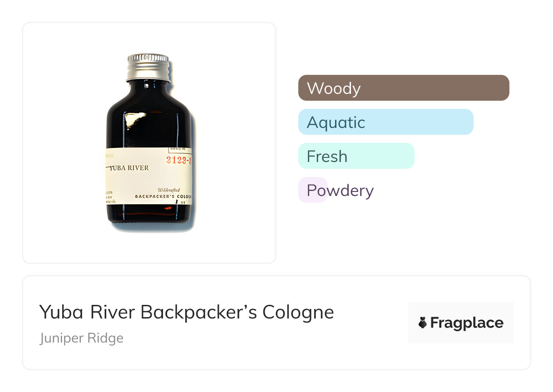Click the Wildcrafted script on bottle label

point(168,189)
